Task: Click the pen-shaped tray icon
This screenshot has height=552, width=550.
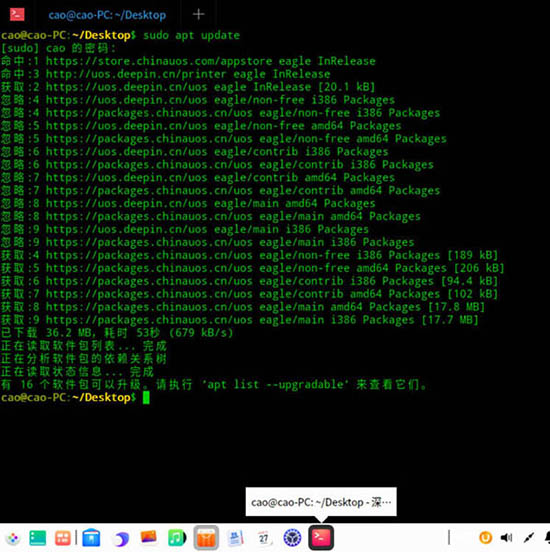Action: point(529,538)
